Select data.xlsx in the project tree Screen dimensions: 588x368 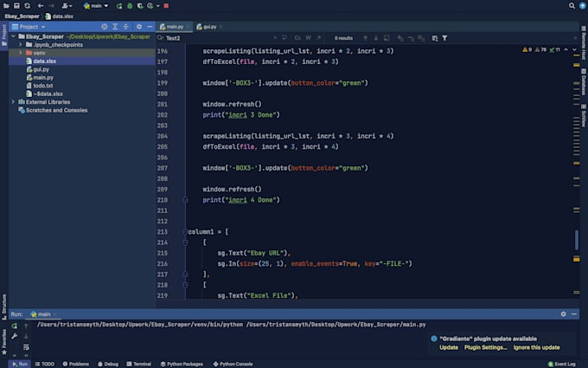[x=82, y=61]
